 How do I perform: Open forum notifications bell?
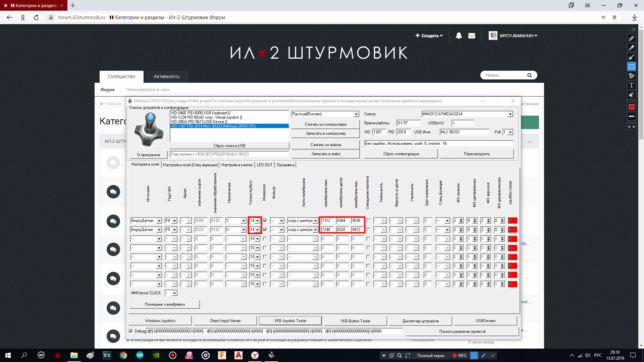click(459, 36)
